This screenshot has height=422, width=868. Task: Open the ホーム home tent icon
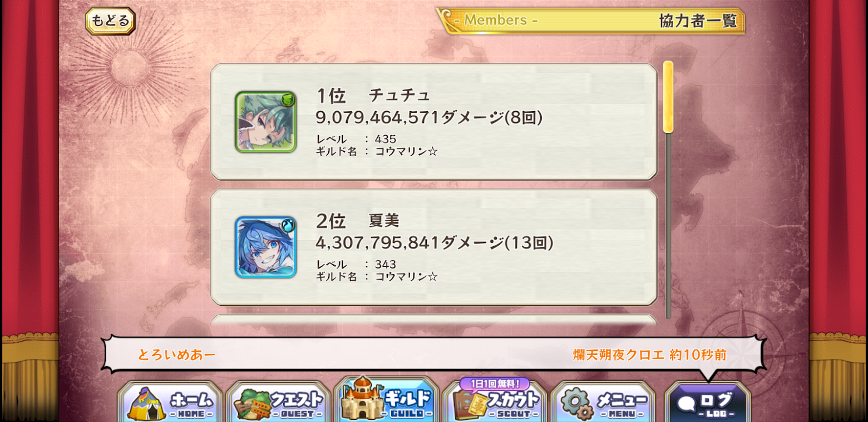click(170, 401)
